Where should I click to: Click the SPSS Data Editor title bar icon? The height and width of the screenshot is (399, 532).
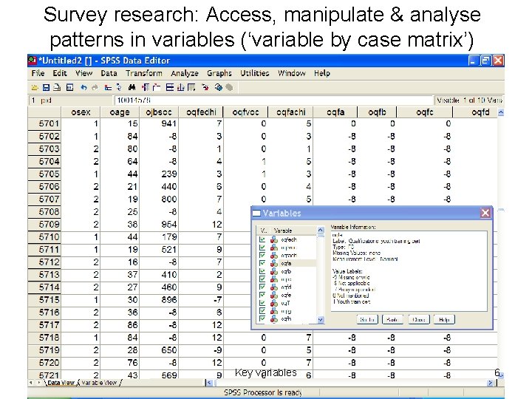33,61
